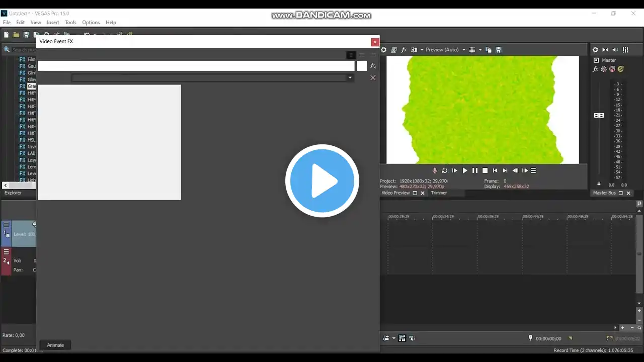Switch to the Master Bus tab
Viewport: 644px width, 362px height.
[x=604, y=193]
